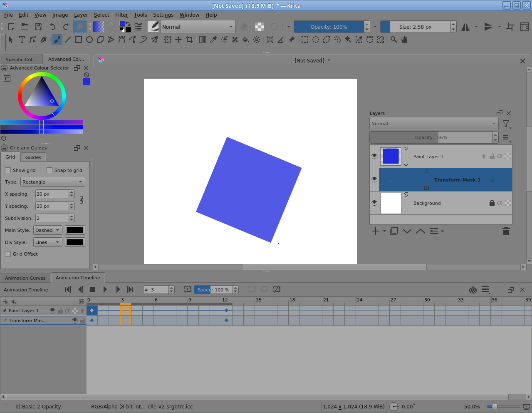This screenshot has width=532, height=413.
Task: Open the grid Type Rectangle dropdown
Action: [x=53, y=182]
